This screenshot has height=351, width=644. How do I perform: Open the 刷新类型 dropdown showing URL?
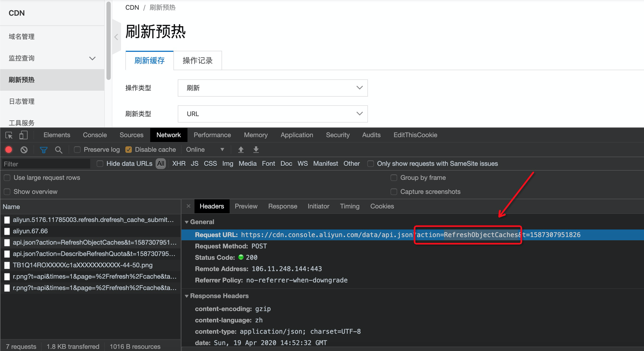[x=273, y=114]
